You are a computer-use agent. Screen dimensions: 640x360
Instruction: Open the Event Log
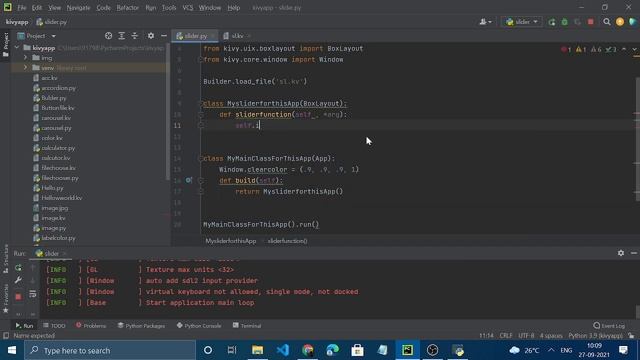point(609,325)
